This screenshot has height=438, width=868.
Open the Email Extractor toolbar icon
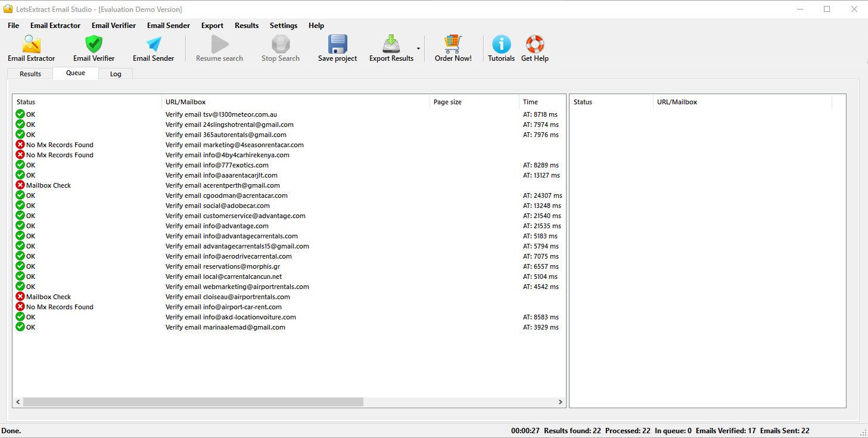[x=31, y=45]
